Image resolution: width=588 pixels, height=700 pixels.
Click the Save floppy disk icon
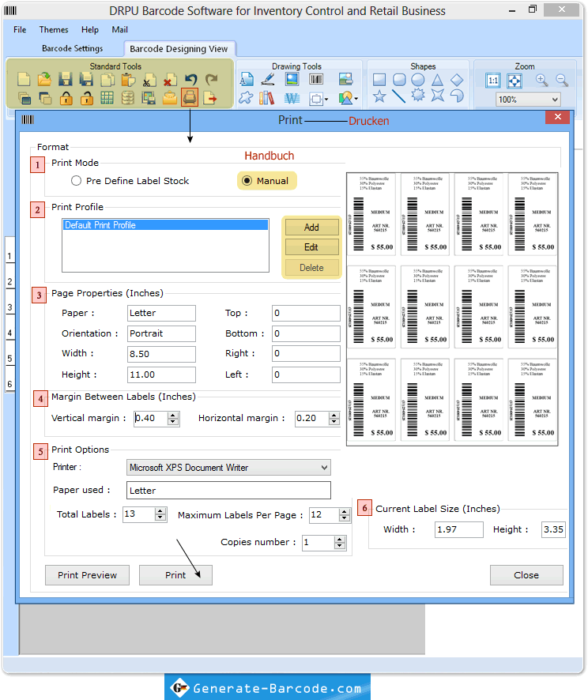(65, 80)
